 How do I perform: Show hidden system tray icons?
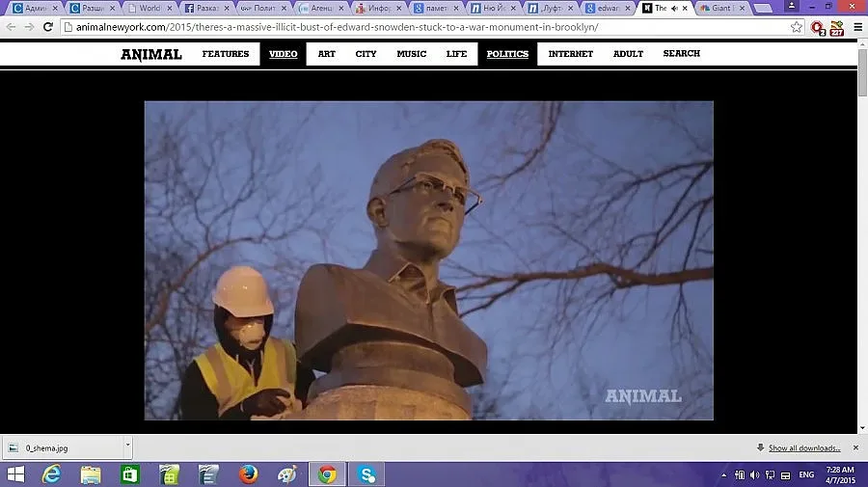pyautogui.click(x=724, y=474)
